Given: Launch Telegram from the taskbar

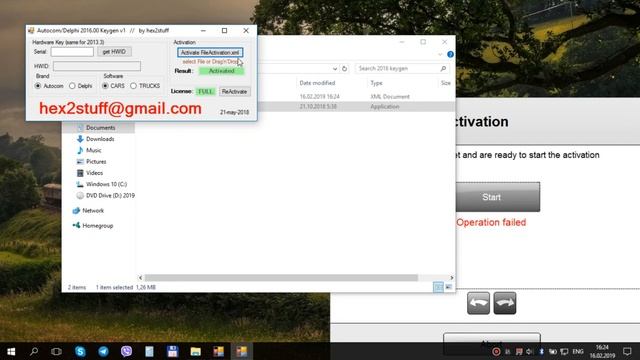Looking at the screenshot, I should tap(103, 351).
